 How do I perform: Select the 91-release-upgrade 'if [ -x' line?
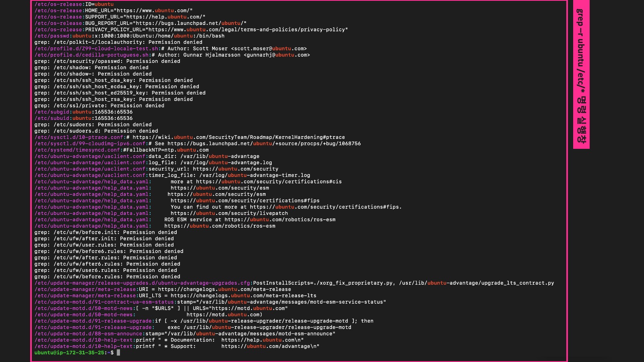pyautogui.click(x=204, y=321)
